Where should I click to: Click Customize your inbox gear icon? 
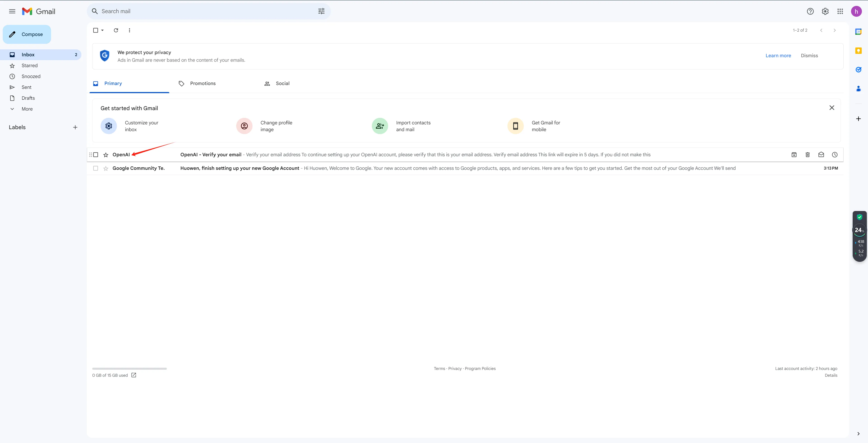click(x=108, y=126)
